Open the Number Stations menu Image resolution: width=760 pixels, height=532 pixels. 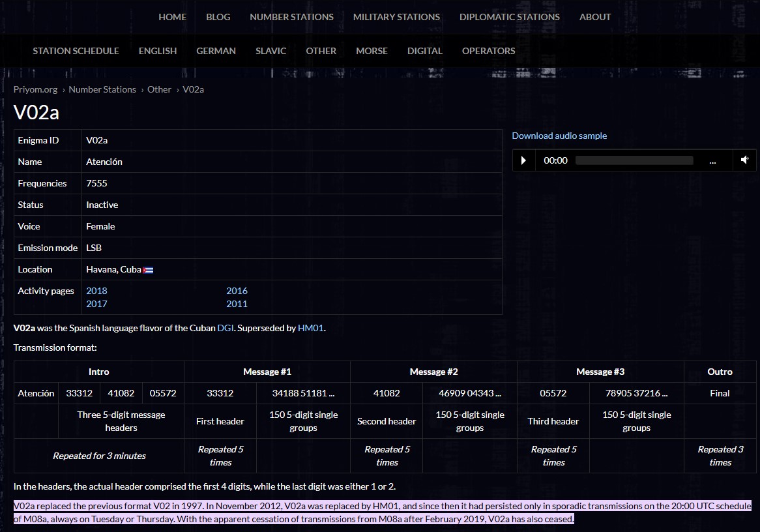click(291, 17)
